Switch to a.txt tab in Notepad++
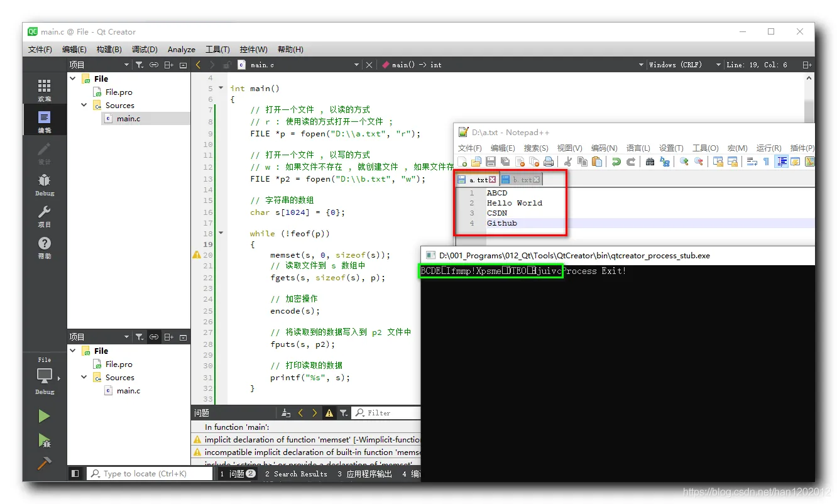This screenshot has height=504, width=837. pos(478,180)
